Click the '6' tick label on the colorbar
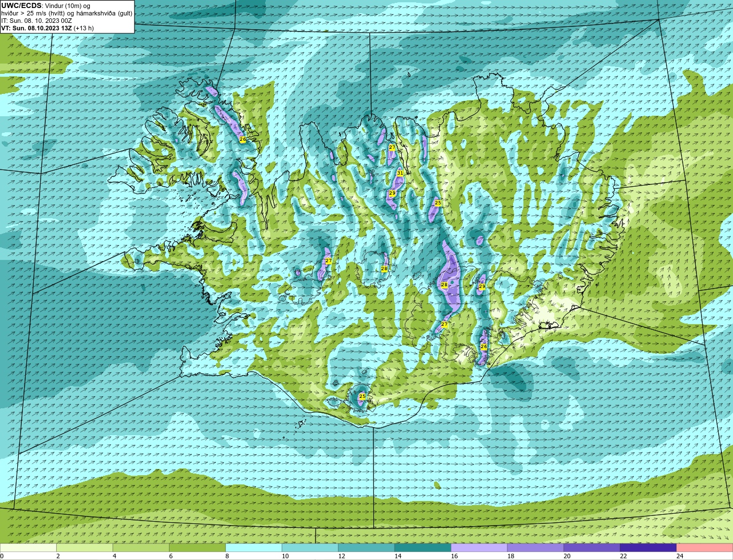The image size is (733, 560). [x=171, y=556]
